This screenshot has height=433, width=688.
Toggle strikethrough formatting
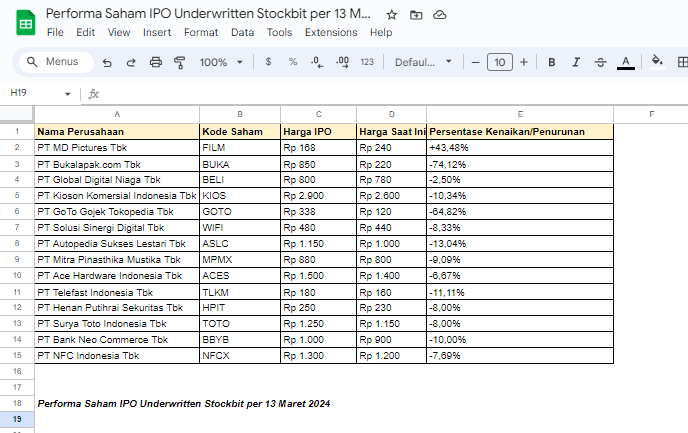point(600,62)
